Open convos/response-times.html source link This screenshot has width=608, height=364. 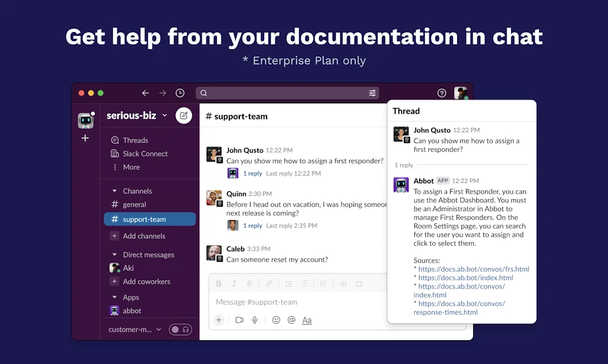(459, 308)
